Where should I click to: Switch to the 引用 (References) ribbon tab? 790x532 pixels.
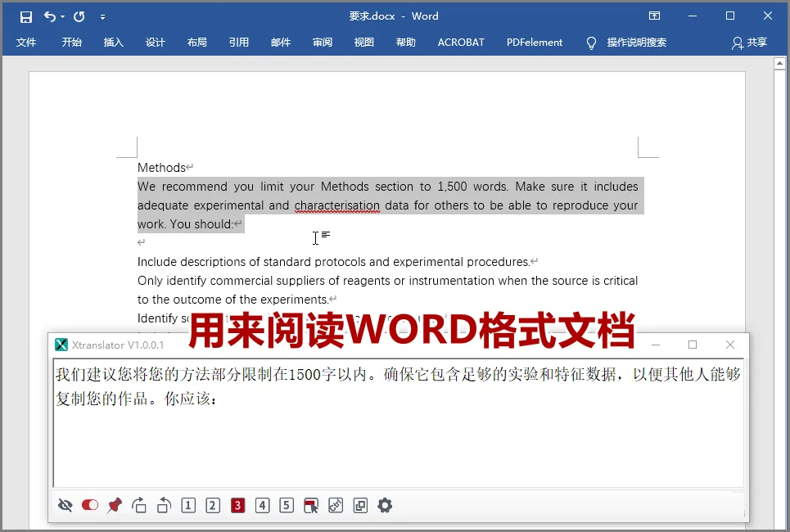tap(239, 43)
